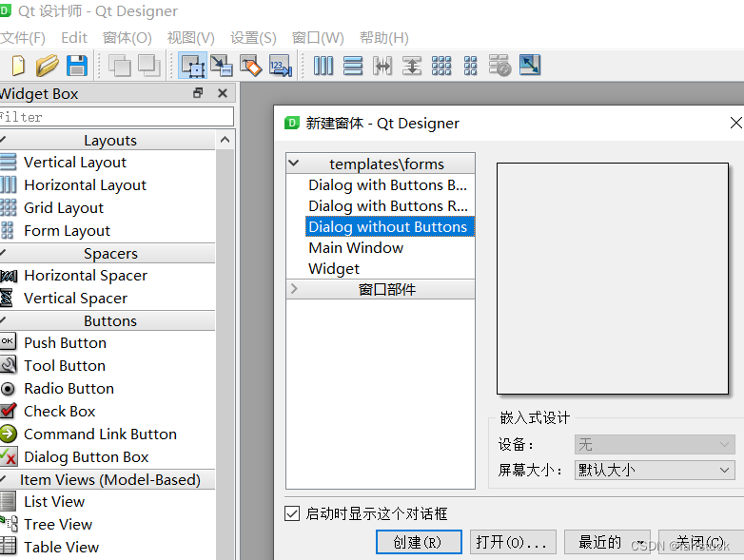Open the 视图(V) menu
This screenshot has height=560, width=744.
(x=190, y=37)
